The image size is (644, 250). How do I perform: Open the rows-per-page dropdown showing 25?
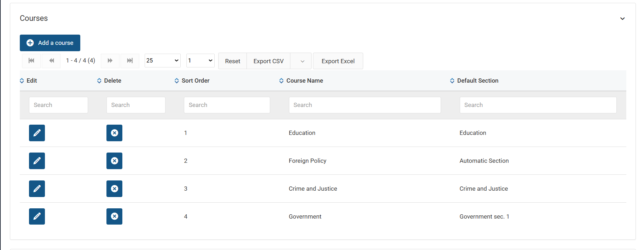coord(162,61)
